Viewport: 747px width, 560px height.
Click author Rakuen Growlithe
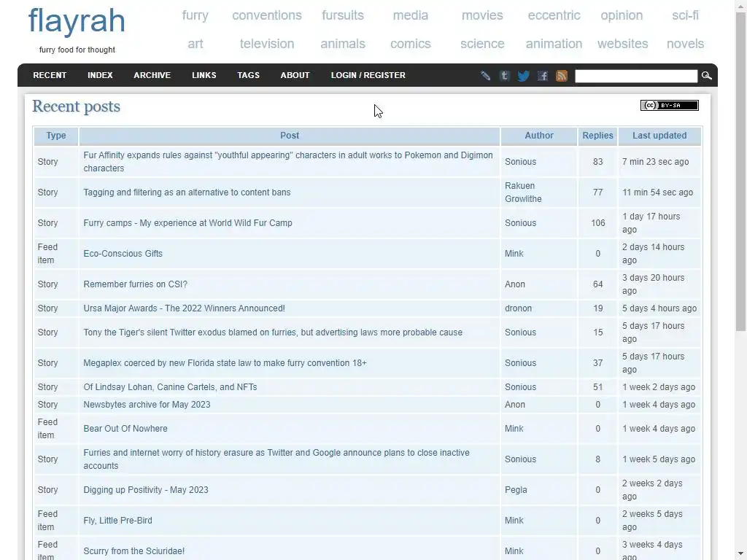(x=523, y=192)
